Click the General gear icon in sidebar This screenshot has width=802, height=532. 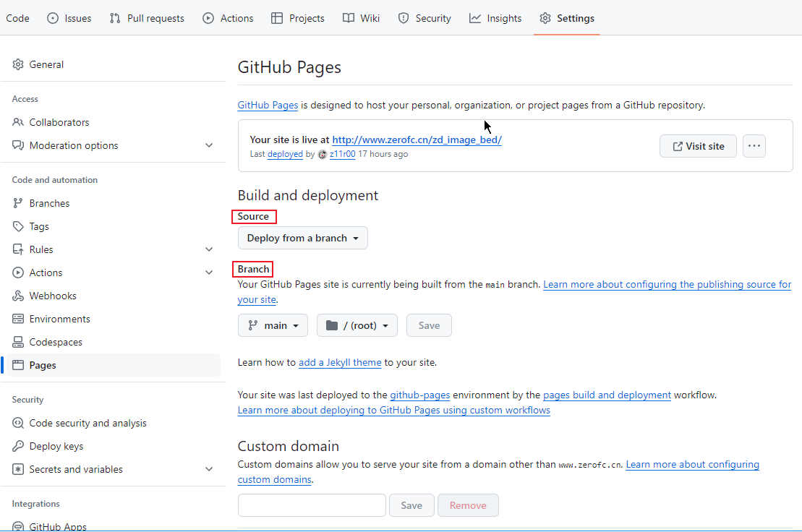[18, 64]
